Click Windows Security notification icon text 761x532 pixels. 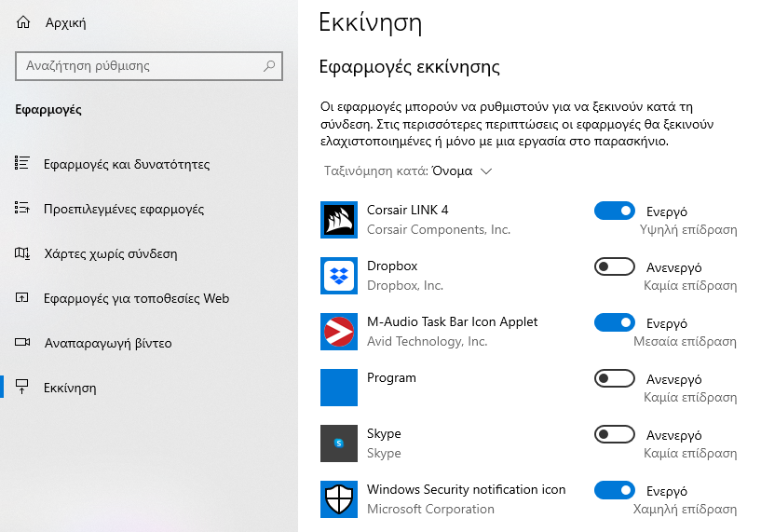tap(467, 489)
